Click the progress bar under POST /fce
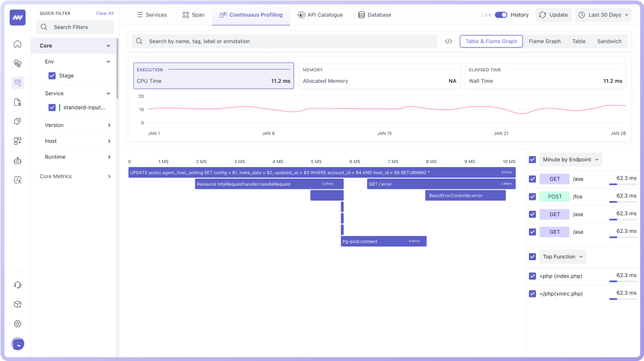644x361 pixels. point(623,202)
